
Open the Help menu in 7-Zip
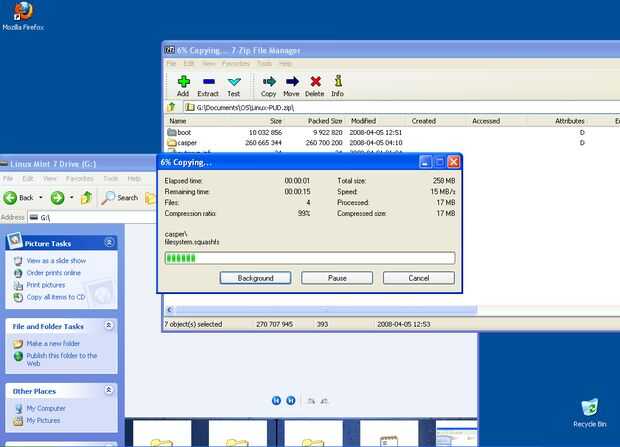click(x=285, y=63)
